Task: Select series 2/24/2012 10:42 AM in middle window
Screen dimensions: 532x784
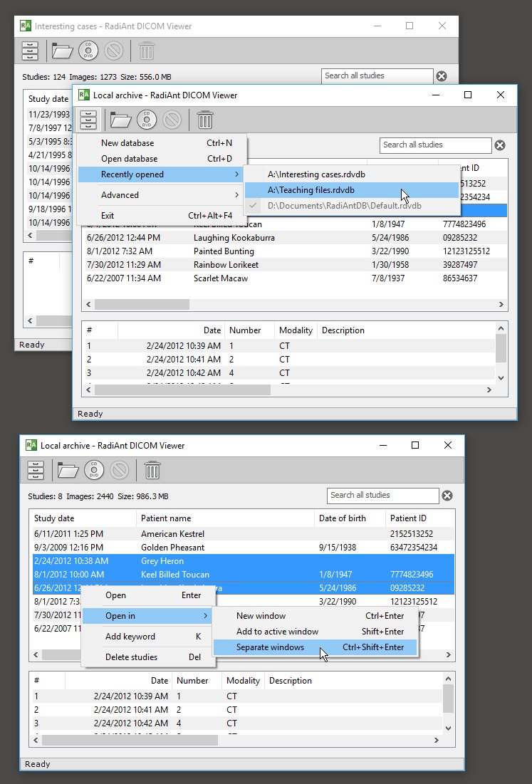Action: pos(290,372)
